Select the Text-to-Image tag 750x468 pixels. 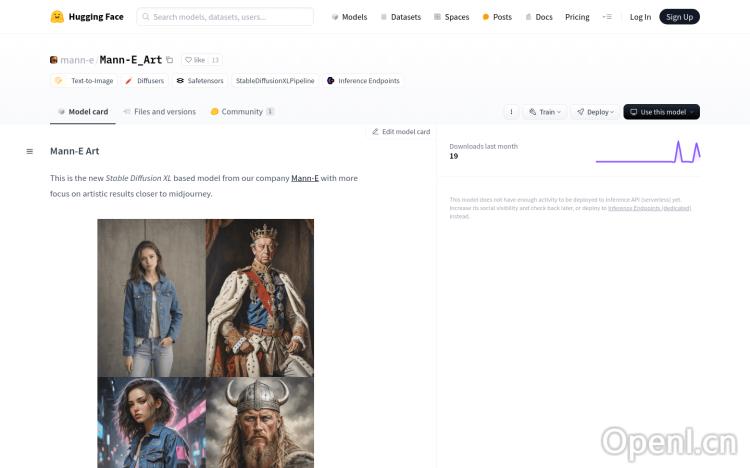(84, 80)
